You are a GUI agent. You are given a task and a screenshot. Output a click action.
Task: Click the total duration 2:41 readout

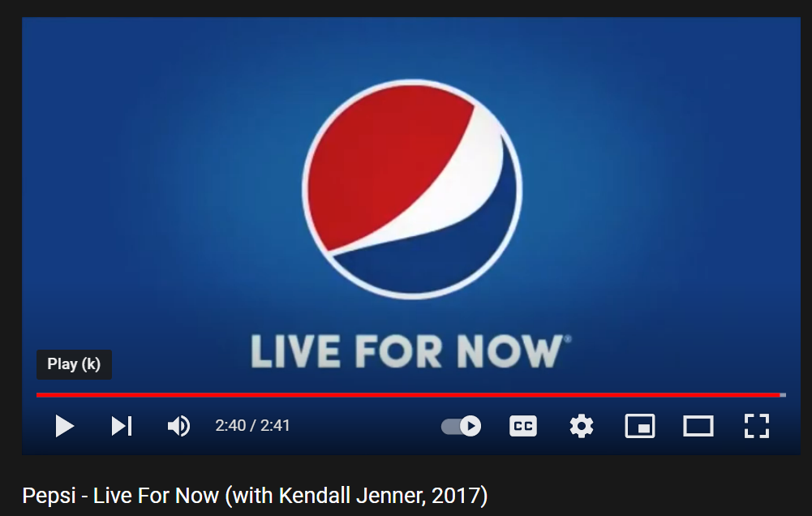click(275, 426)
